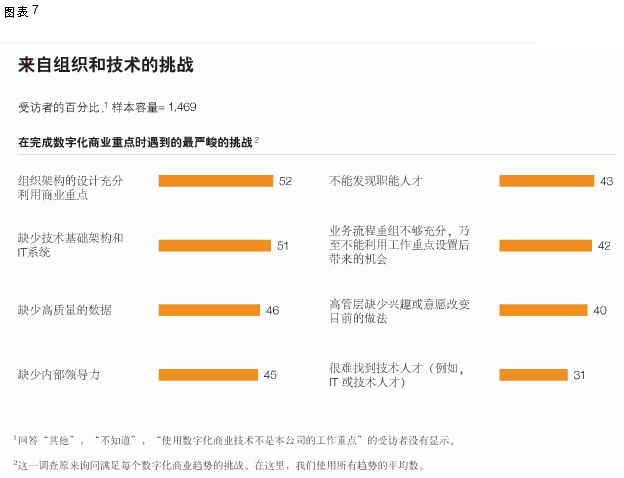
Task: Click the shortest orange bar, value 31
Action: [533, 375]
